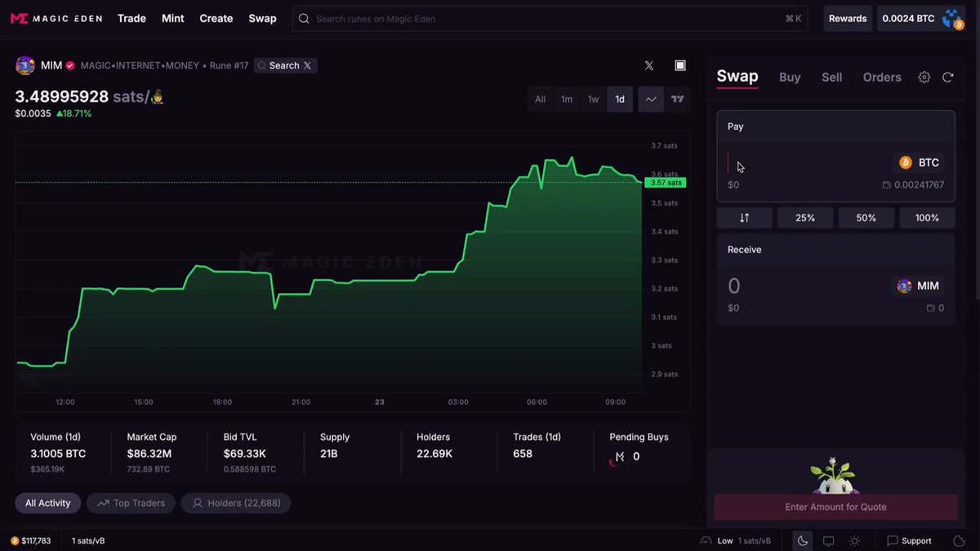This screenshot has height=551, width=980.
Task: Click the expand panel square icon
Action: [680, 65]
